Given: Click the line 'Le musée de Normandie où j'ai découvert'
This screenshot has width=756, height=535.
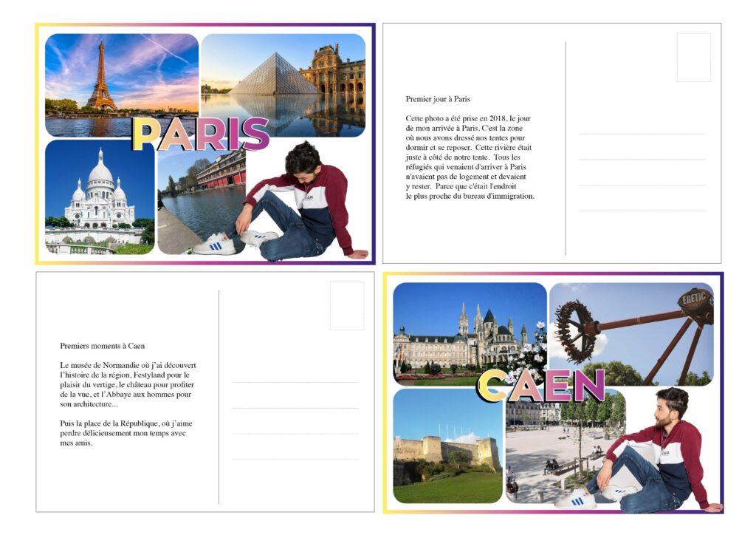Looking at the screenshot, I should click(x=128, y=365).
